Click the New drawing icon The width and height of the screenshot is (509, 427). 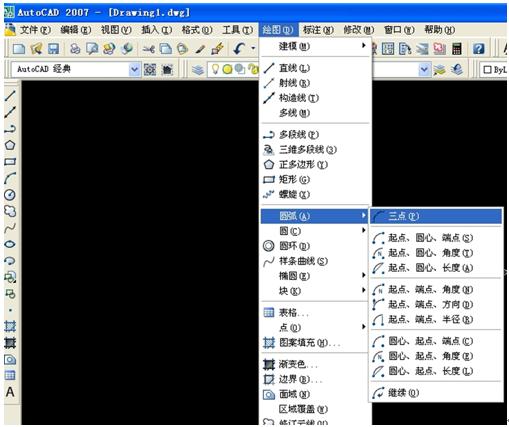point(19,49)
